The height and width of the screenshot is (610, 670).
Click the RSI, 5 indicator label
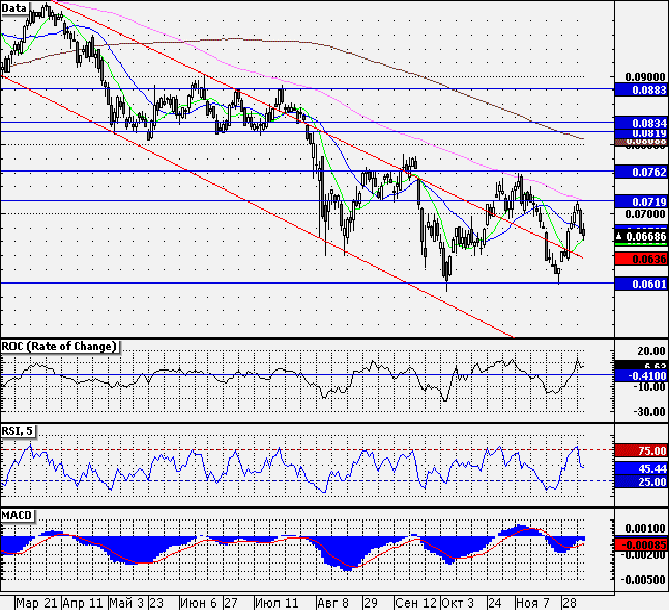[x=18, y=431]
